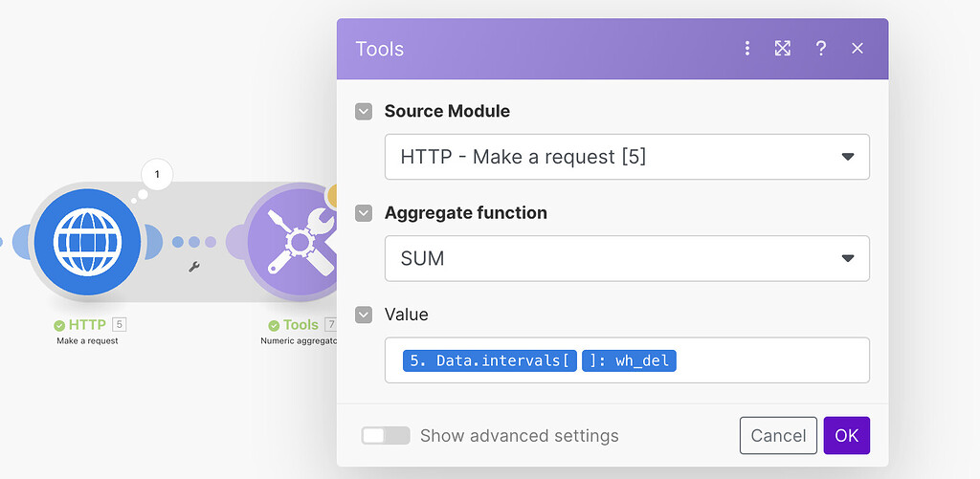Collapse the Value field toggle
980x479 pixels.
[364, 315]
